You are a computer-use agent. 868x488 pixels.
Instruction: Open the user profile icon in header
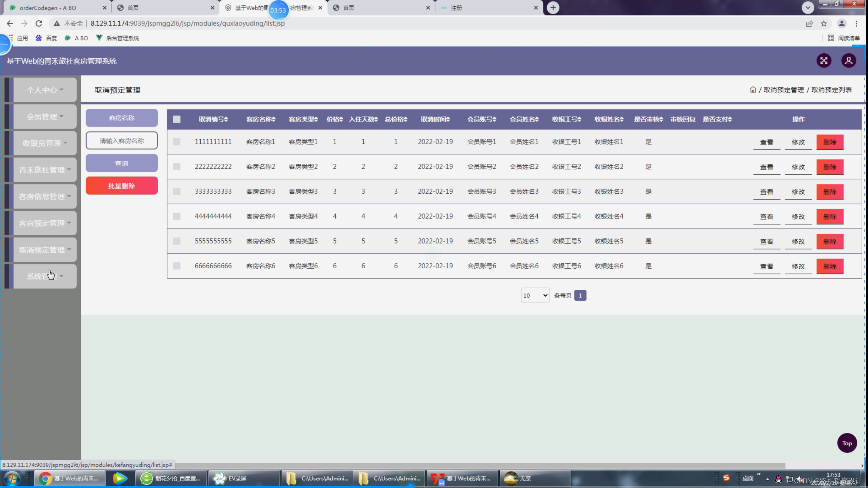point(848,61)
